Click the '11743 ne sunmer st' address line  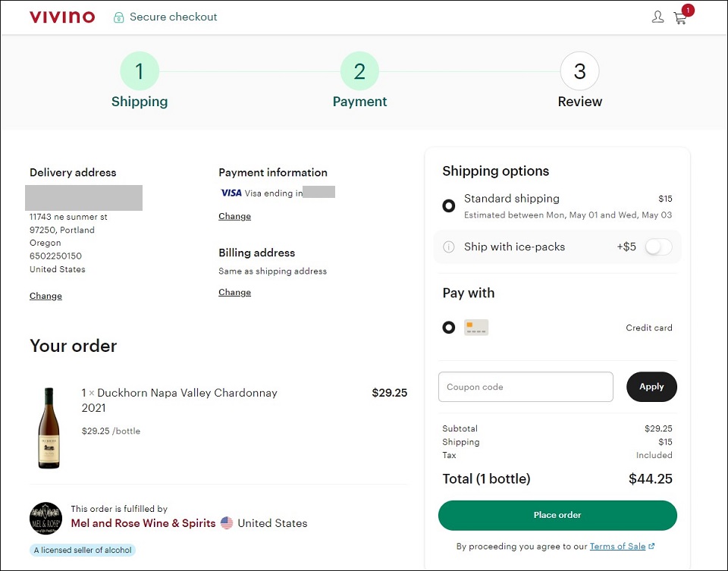coord(68,217)
